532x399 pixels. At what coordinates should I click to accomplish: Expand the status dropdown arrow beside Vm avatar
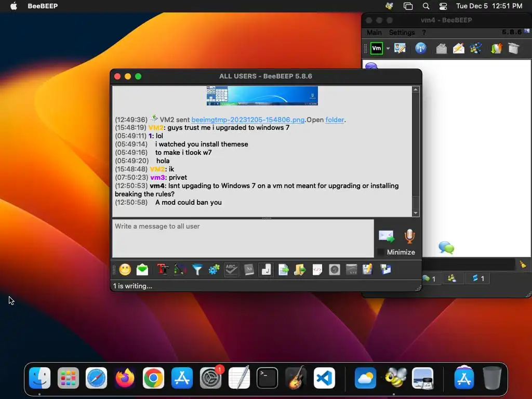388,48
